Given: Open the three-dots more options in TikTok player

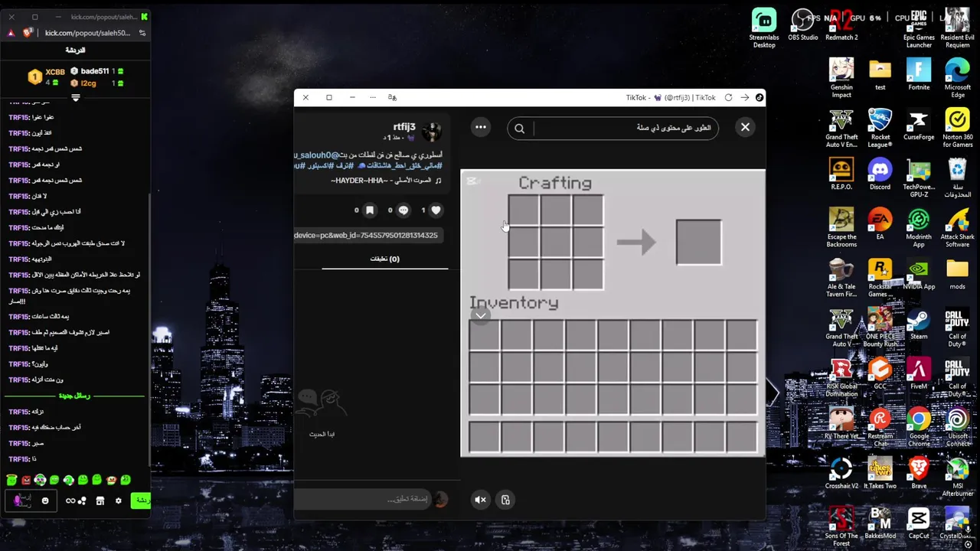Looking at the screenshot, I should 481,127.
